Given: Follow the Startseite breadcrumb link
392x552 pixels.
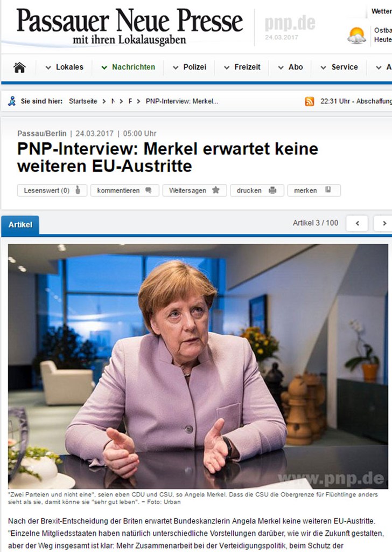Looking at the screenshot, I should click(83, 101).
